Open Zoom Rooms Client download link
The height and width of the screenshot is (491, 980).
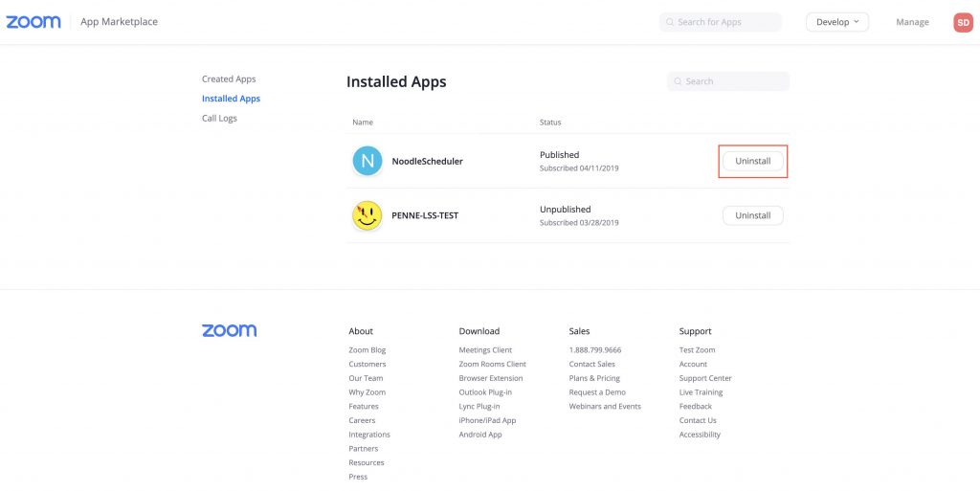tap(493, 365)
